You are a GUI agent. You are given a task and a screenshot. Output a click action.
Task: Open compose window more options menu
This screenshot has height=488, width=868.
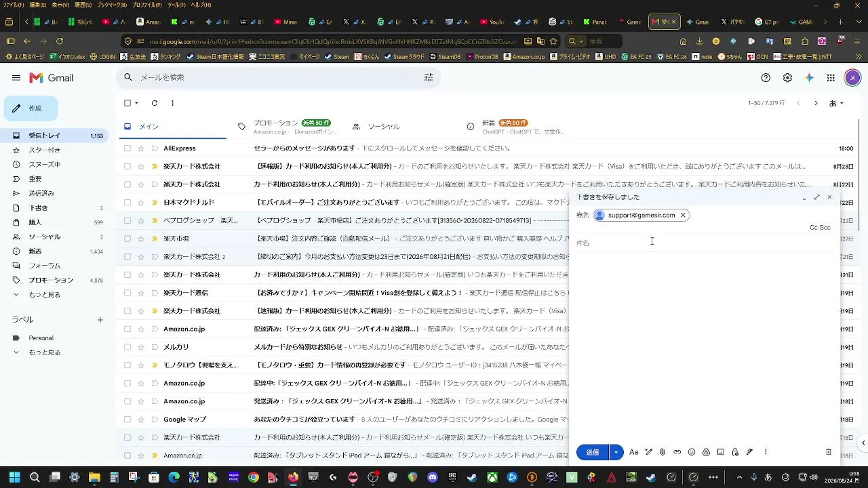(x=766, y=452)
